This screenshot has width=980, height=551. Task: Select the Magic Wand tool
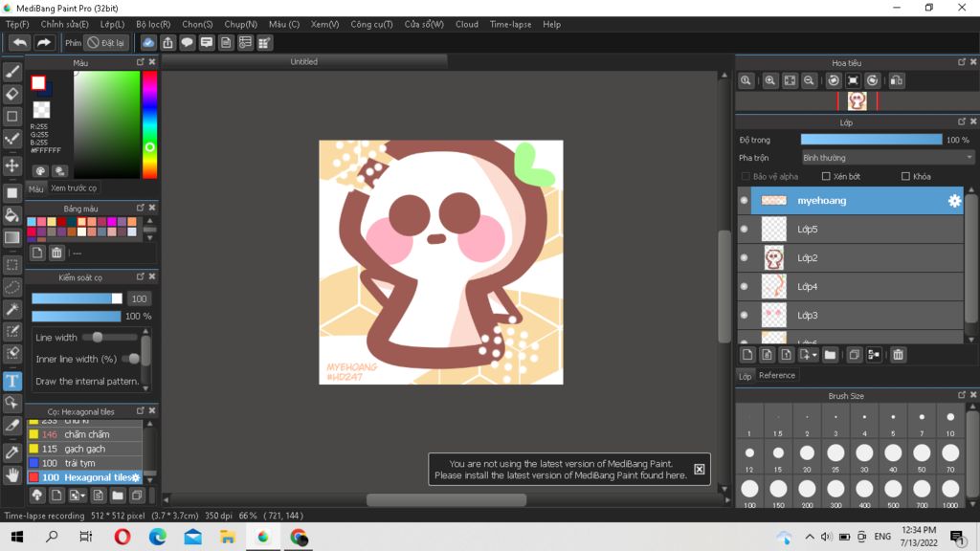11,309
